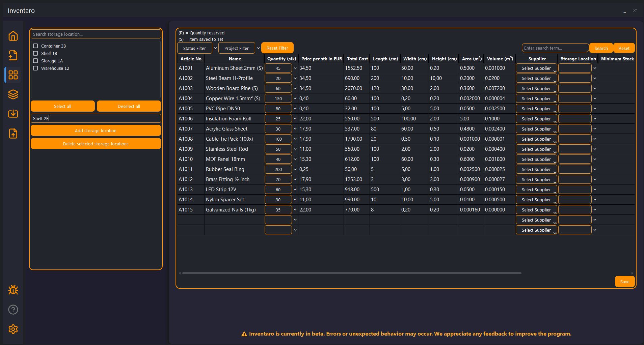Expand quantity dropdown arrow for Aluminum Sheet 2mm

pyautogui.click(x=295, y=68)
